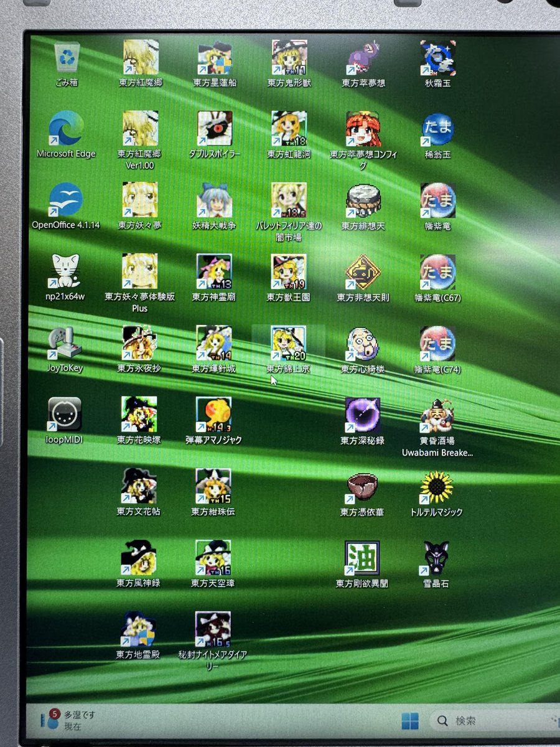This screenshot has height=747, width=560.
Task: Select the 東方獣王園 TH19 icon
Action: [x=289, y=271]
